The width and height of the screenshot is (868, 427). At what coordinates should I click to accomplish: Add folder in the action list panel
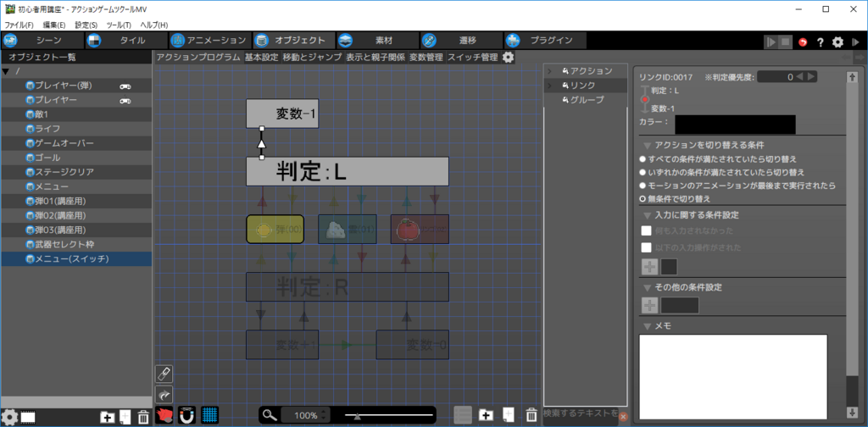tap(486, 415)
